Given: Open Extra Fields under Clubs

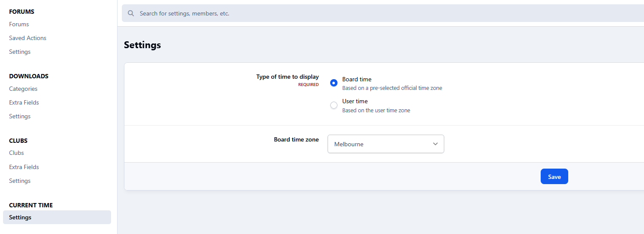Looking at the screenshot, I should [24, 167].
